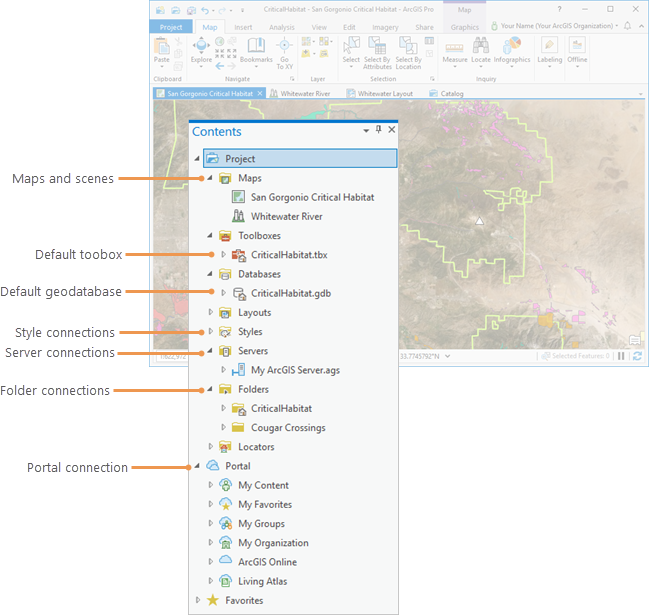Select the Locators node
Image resolution: width=649 pixels, height=615 pixels.
coord(256,447)
